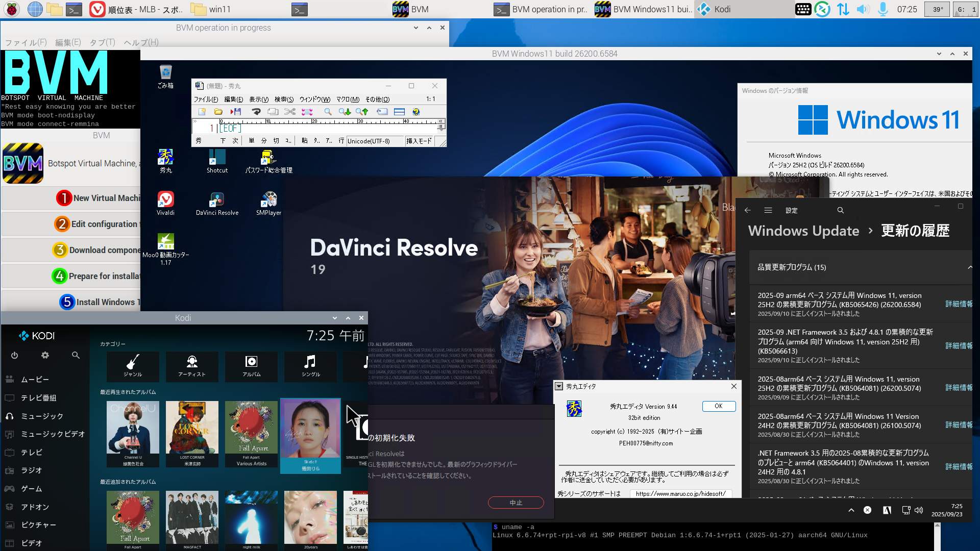The image size is (980, 551).
Task: Open 詳細情報 link for KB5065426 update
Action: pos(959,304)
